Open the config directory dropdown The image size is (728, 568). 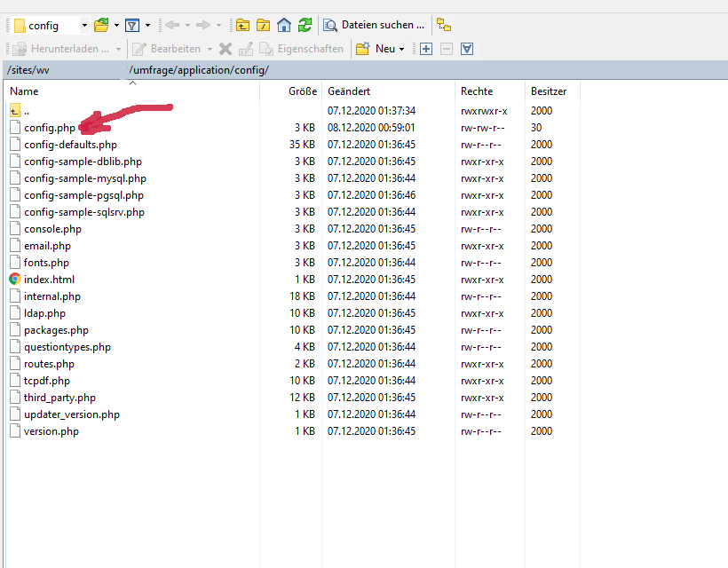pyautogui.click(x=84, y=25)
